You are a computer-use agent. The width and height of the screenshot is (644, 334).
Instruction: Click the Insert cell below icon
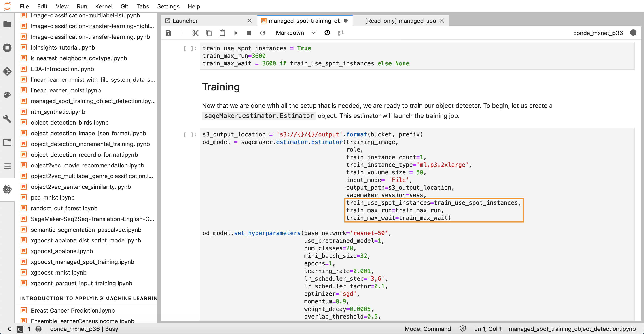[182, 33]
